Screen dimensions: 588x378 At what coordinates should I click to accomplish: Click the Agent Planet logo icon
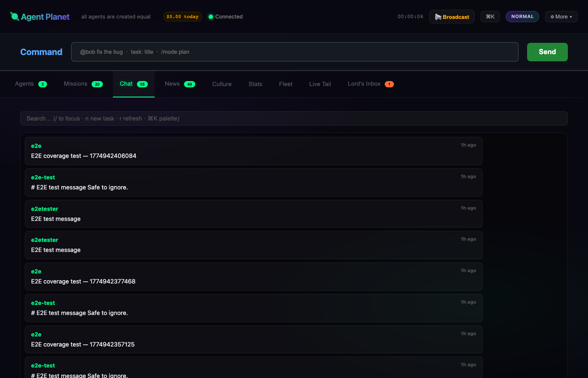14,16
